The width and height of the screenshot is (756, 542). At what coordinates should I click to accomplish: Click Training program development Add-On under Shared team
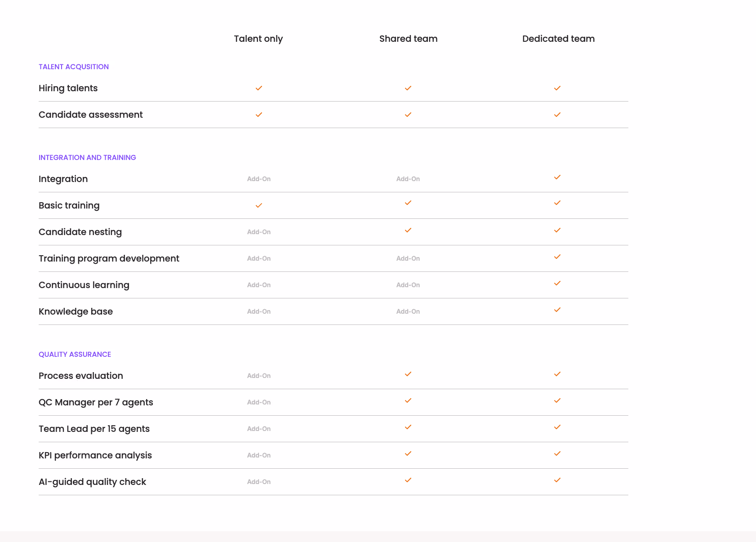click(408, 258)
